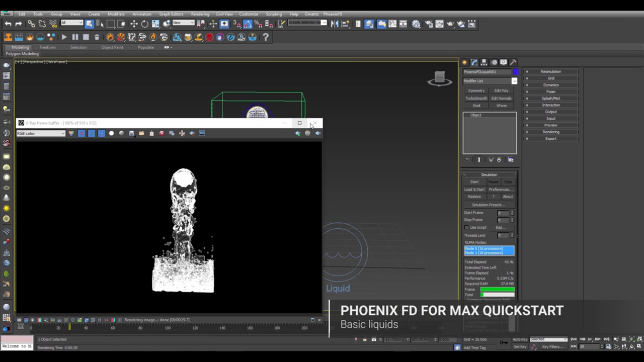644x362 pixels.
Task: Open the Display tab in command panel
Action: pyautogui.click(x=504, y=62)
